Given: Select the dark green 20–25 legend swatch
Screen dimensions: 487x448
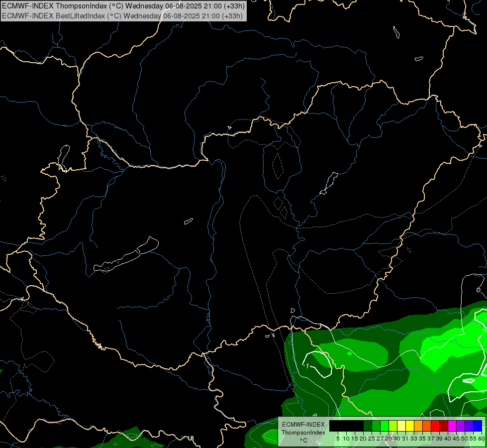Looking at the screenshot, I should [368, 426].
